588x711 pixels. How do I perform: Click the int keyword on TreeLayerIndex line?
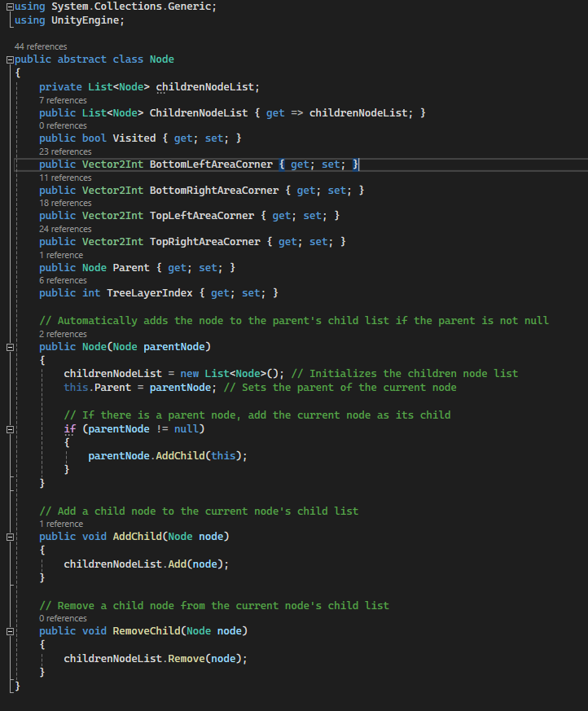pos(91,293)
